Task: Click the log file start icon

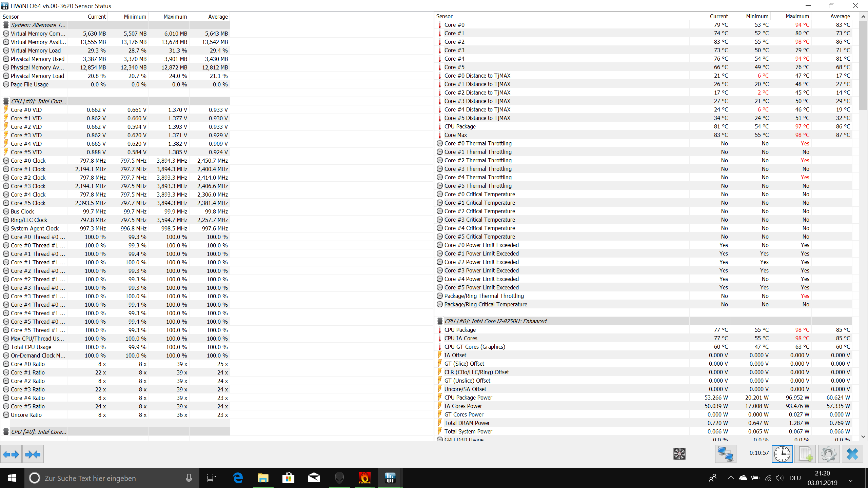Action: click(806, 454)
